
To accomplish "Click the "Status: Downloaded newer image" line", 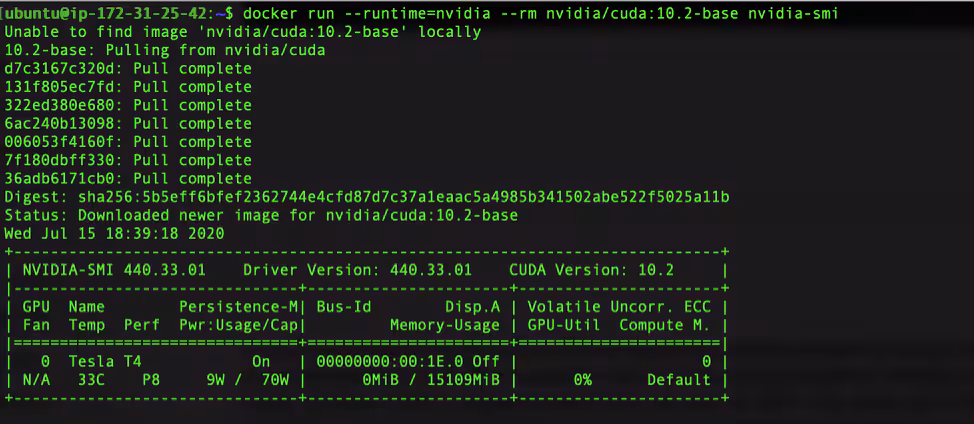I will (261, 215).
